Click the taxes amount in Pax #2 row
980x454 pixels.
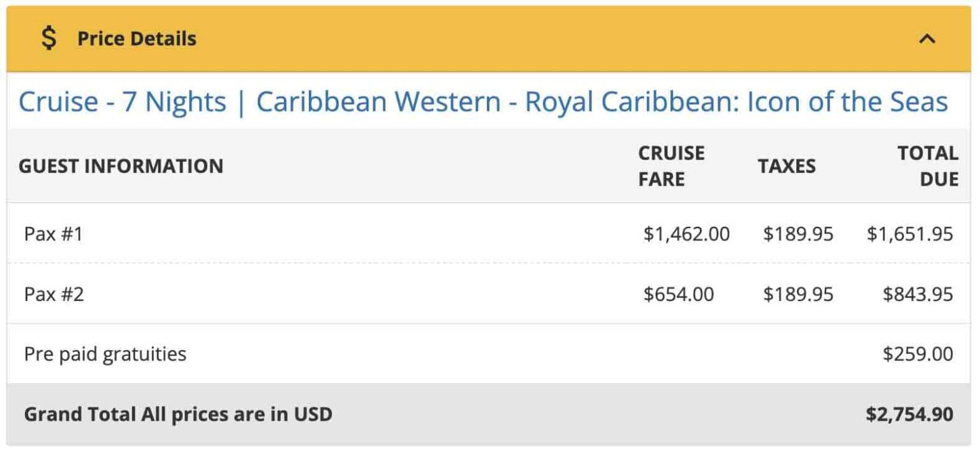coord(798,294)
